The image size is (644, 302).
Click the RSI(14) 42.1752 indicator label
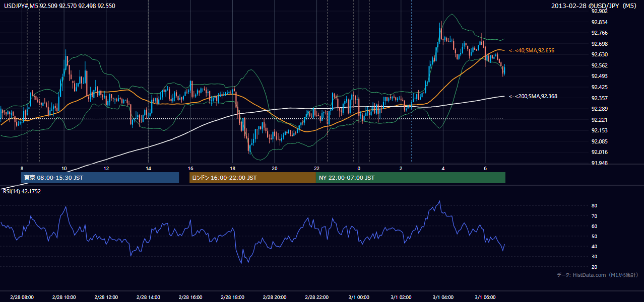pyautogui.click(x=22, y=191)
